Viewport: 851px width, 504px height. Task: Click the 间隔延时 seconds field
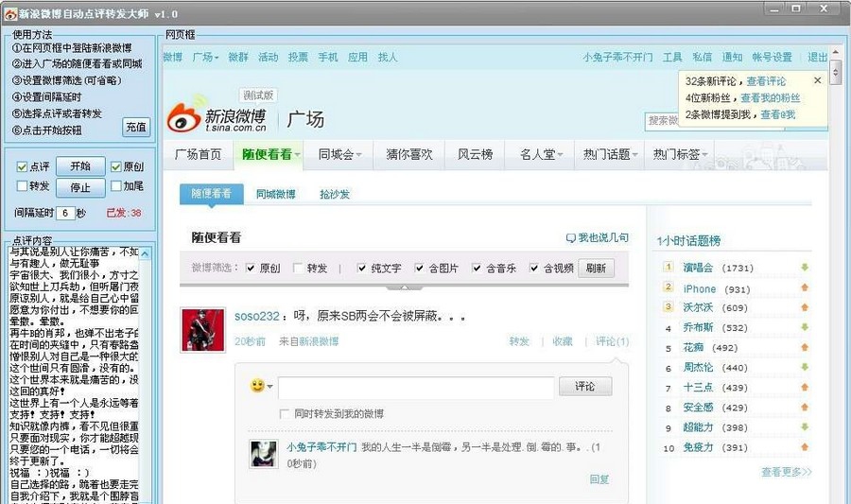tap(65, 213)
